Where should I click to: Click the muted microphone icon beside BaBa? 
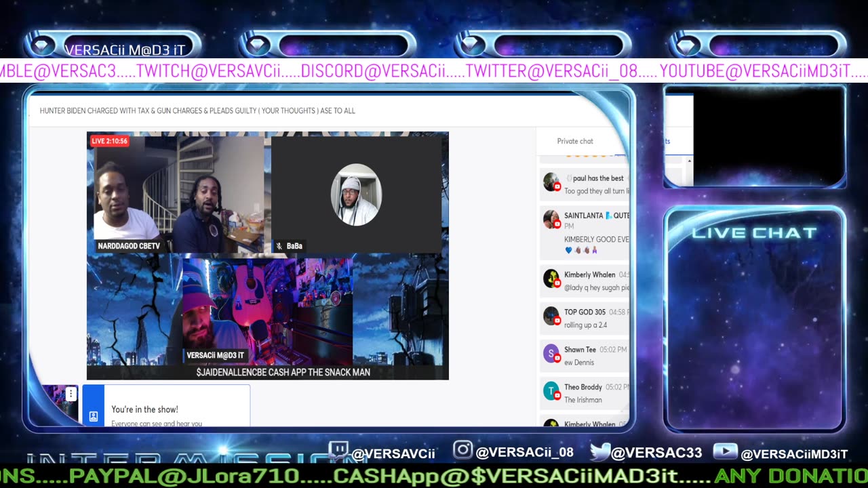279,246
